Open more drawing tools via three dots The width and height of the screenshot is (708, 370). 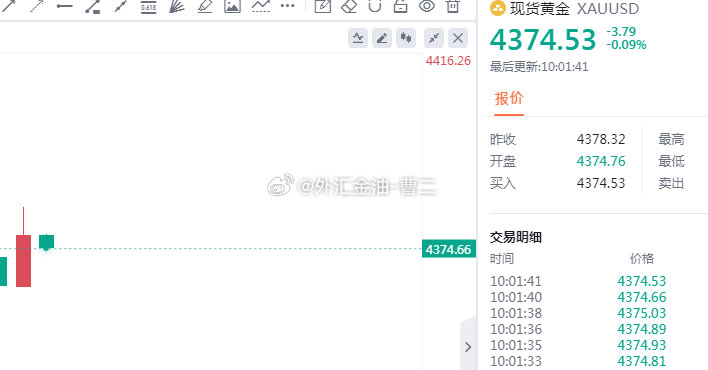(287, 6)
